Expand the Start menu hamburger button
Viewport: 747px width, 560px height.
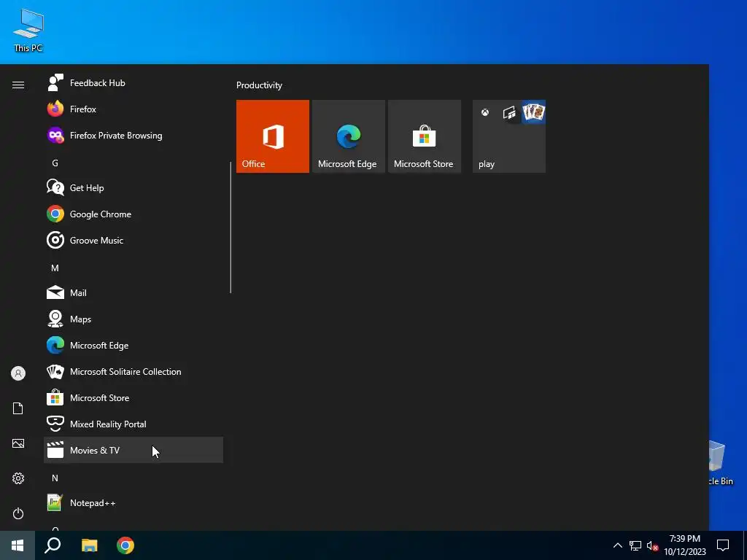click(x=18, y=85)
